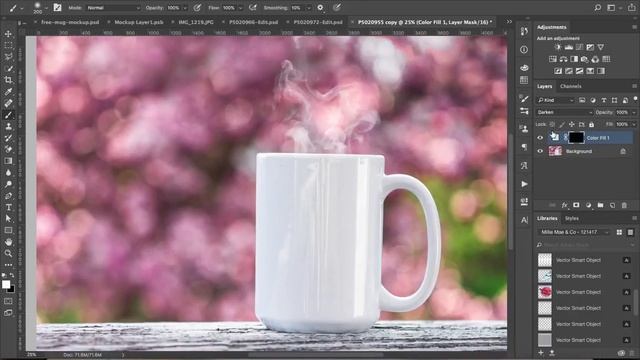Select the Blur tool

tap(8, 173)
